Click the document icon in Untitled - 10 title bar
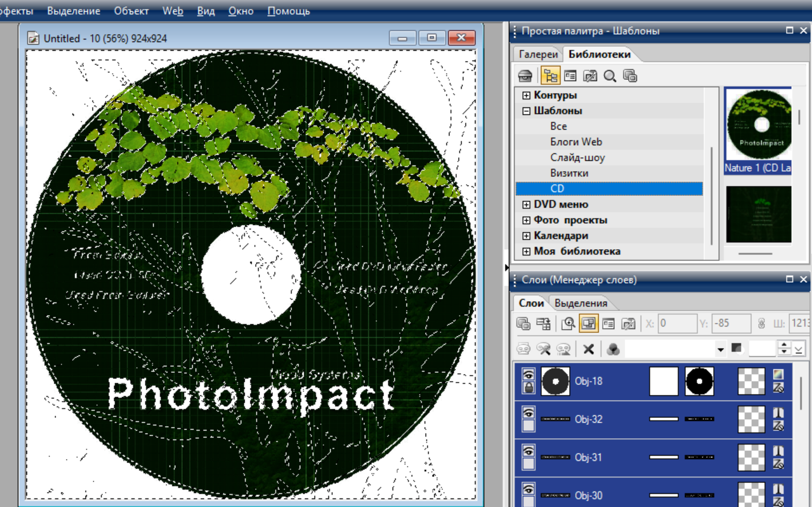Screen dimensions: 812x507 (x=34, y=38)
